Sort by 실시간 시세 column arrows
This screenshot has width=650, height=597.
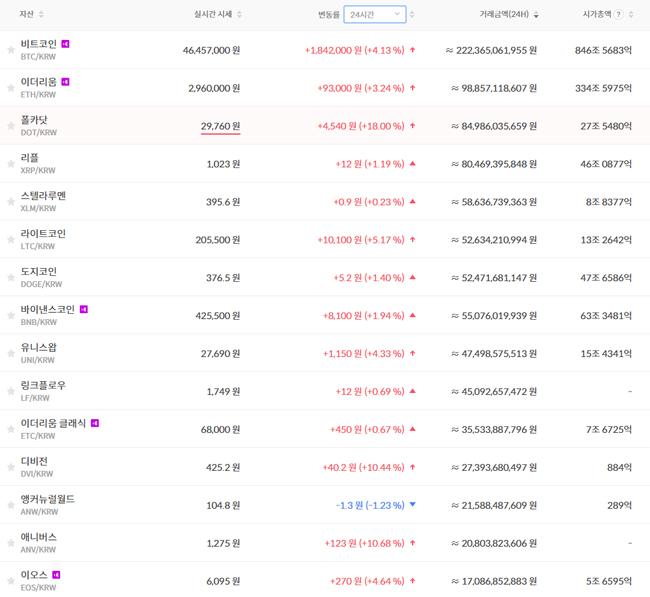click(239, 15)
